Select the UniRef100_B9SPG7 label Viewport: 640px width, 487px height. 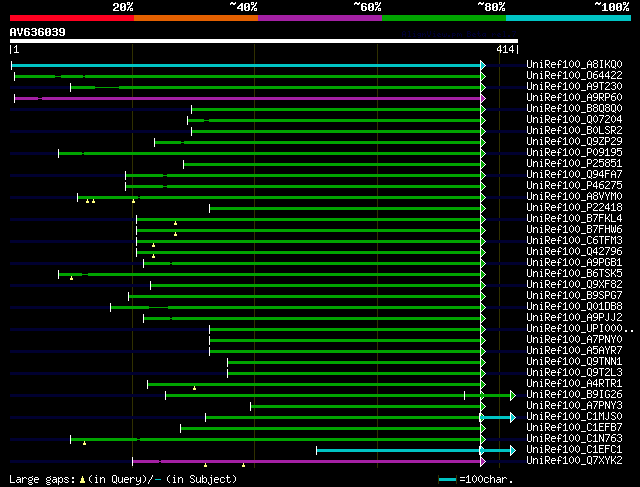click(x=574, y=296)
